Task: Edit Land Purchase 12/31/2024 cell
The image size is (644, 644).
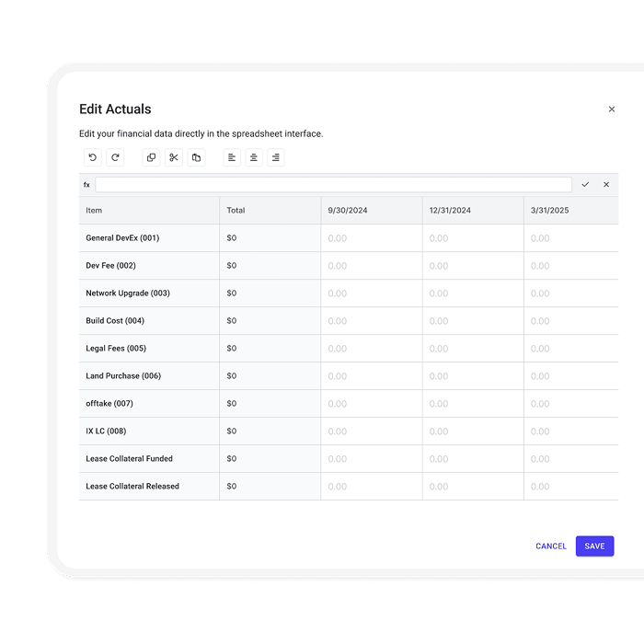Action: pyautogui.click(x=473, y=375)
